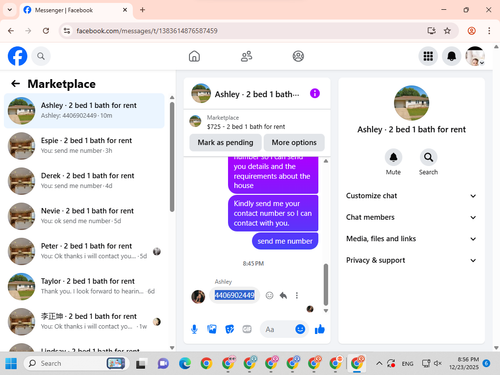Click the back arrow beside Marketplace
Screen dimensions: 500x375
coord(16,83)
